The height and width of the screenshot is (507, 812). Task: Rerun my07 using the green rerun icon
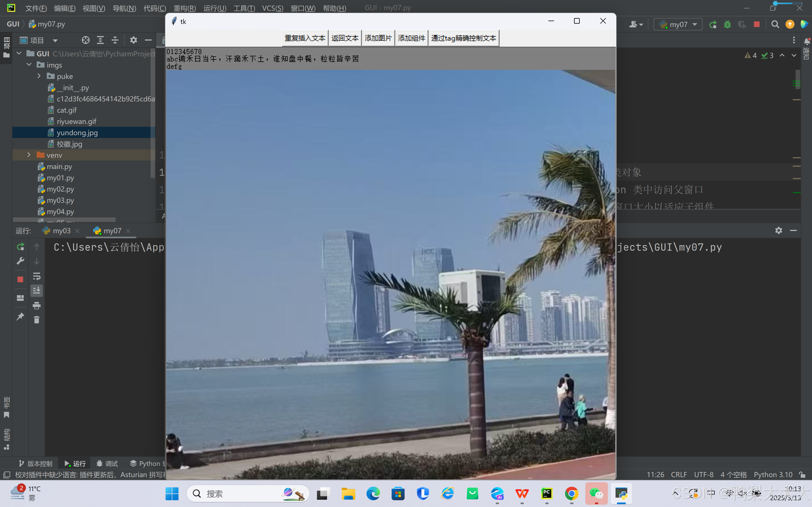point(20,247)
